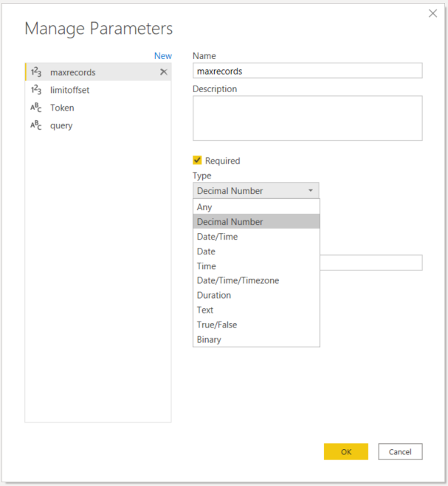448x486 pixels.
Task: Click the text type icon beside Token
Action: [36, 108]
